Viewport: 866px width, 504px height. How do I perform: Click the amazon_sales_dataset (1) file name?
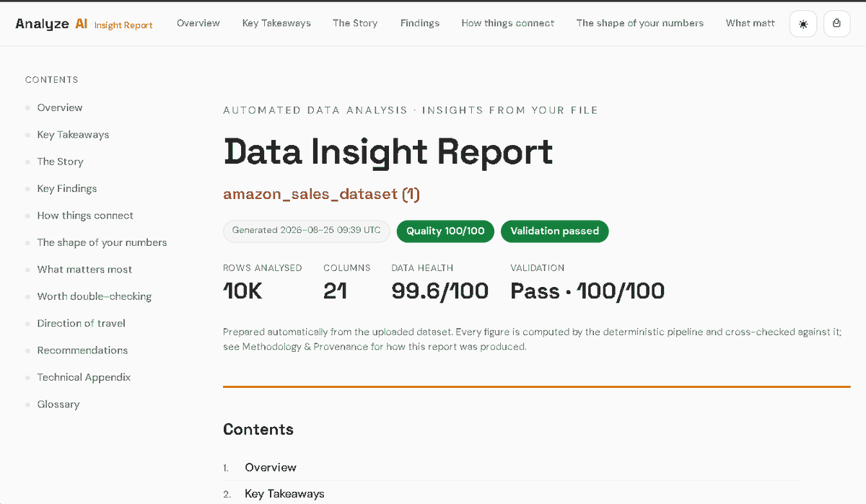tap(321, 194)
